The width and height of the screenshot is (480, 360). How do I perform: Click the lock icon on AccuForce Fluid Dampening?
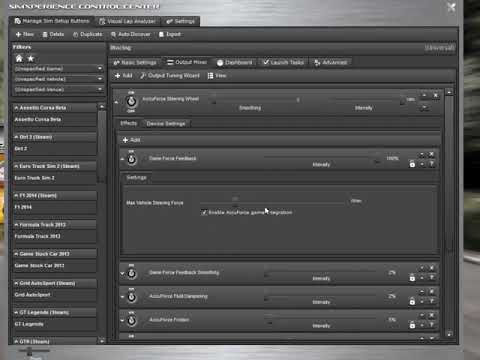point(412,301)
